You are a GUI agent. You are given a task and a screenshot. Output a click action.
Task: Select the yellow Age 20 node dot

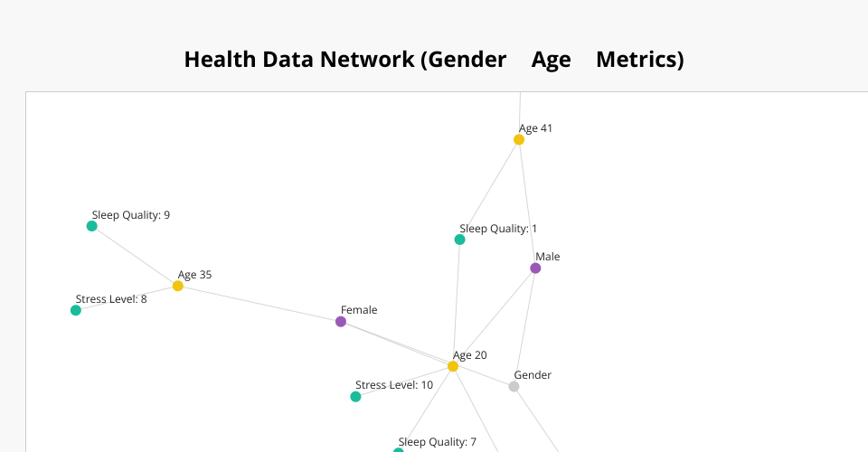pos(453,366)
